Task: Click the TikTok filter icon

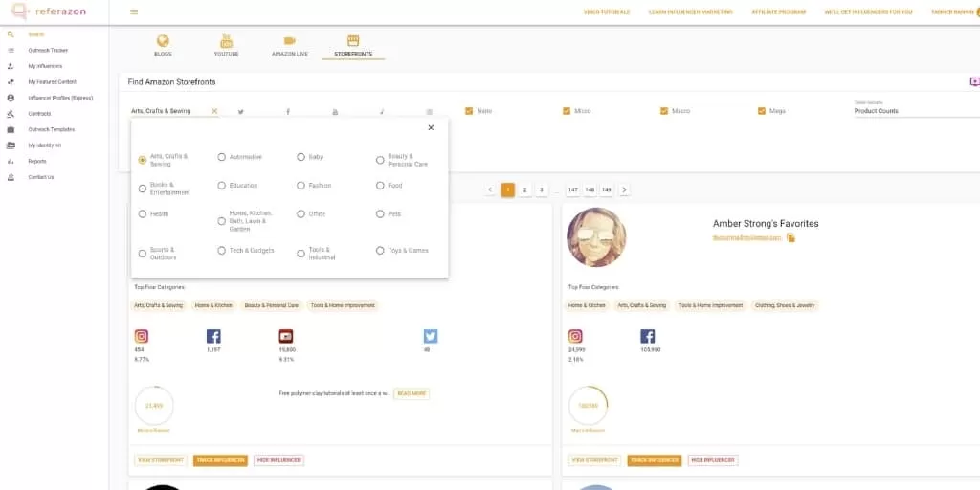Action: coord(382,112)
